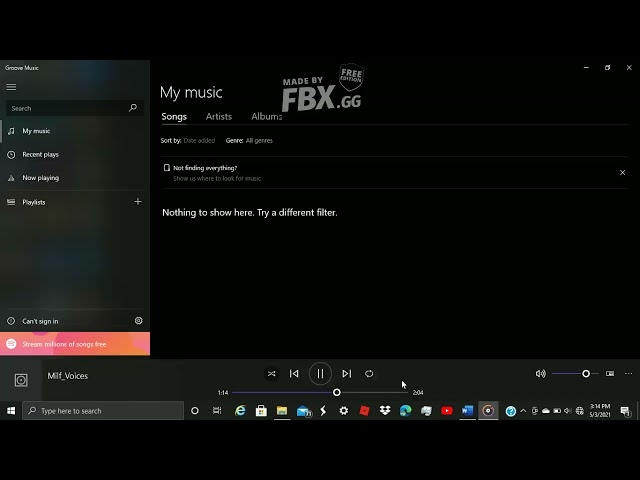The height and width of the screenshot is (480, 640).
Task: Open the Mail app on the taskbar
Action: 303,411
